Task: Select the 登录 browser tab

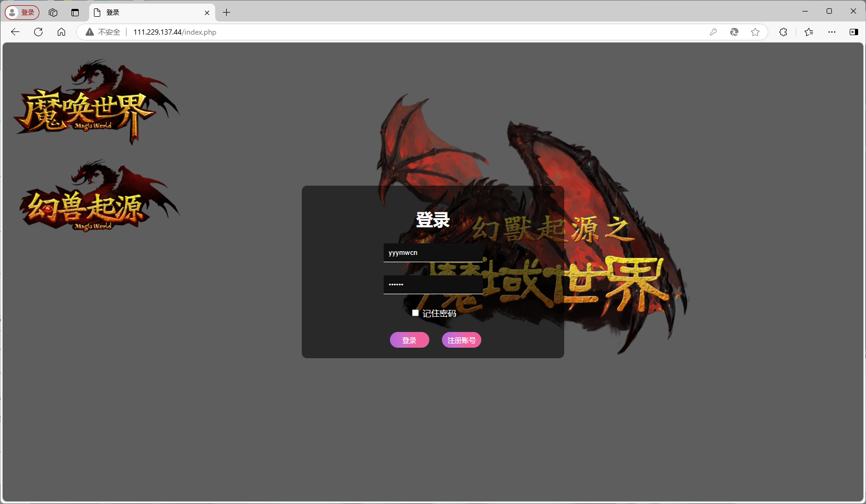Action: (x=151, y=13)
